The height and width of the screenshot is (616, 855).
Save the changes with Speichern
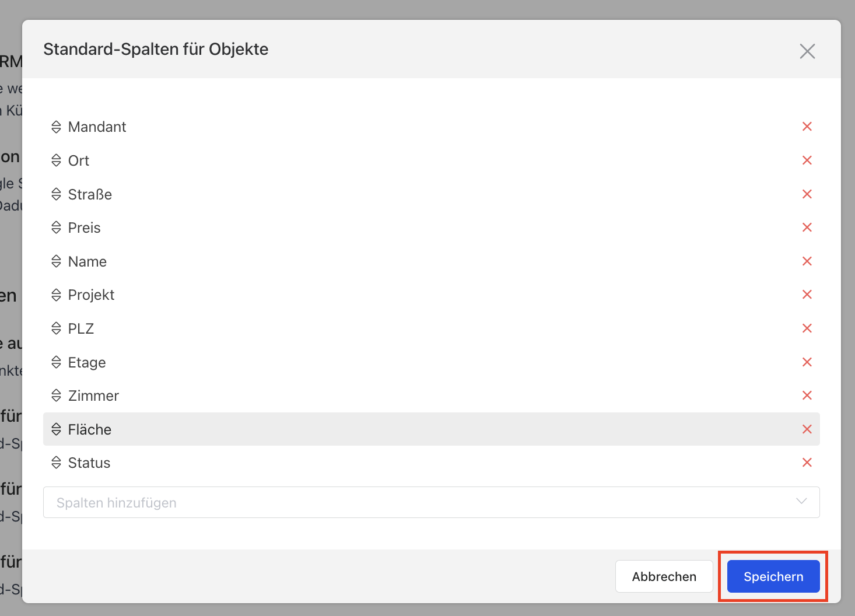click(773, 576)
